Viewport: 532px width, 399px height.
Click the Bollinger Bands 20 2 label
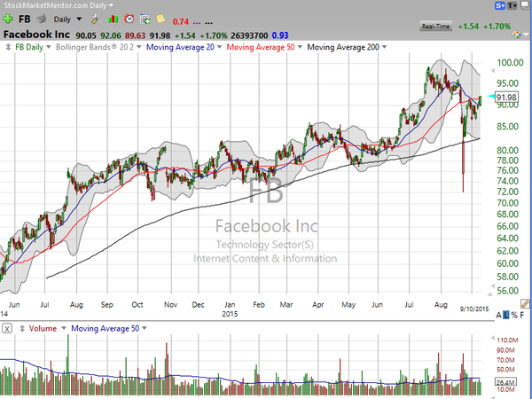coord(95,47)
